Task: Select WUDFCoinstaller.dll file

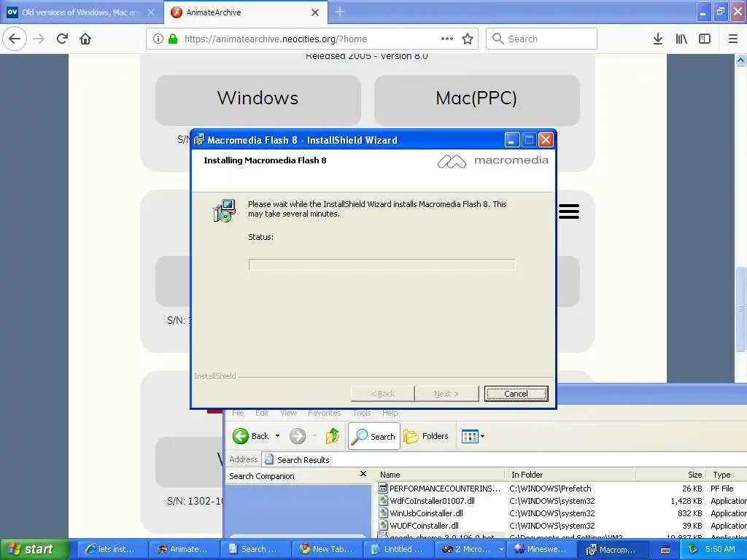Action: (424, 525)
